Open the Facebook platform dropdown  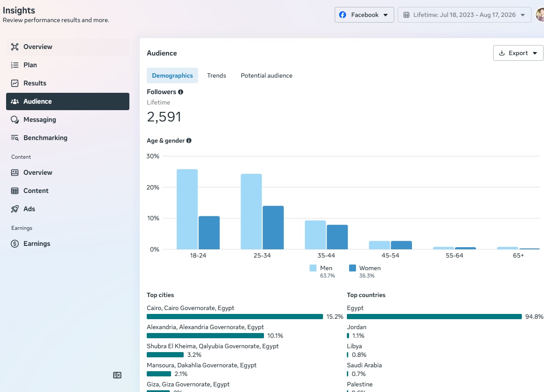click(x=364, y=15)
